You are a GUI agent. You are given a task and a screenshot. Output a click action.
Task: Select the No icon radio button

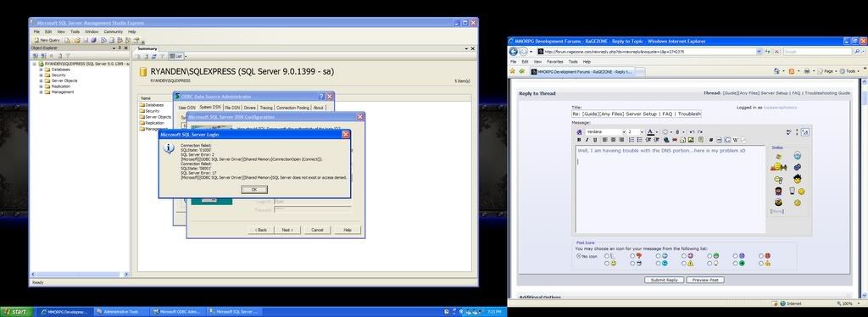pos(579,256)
